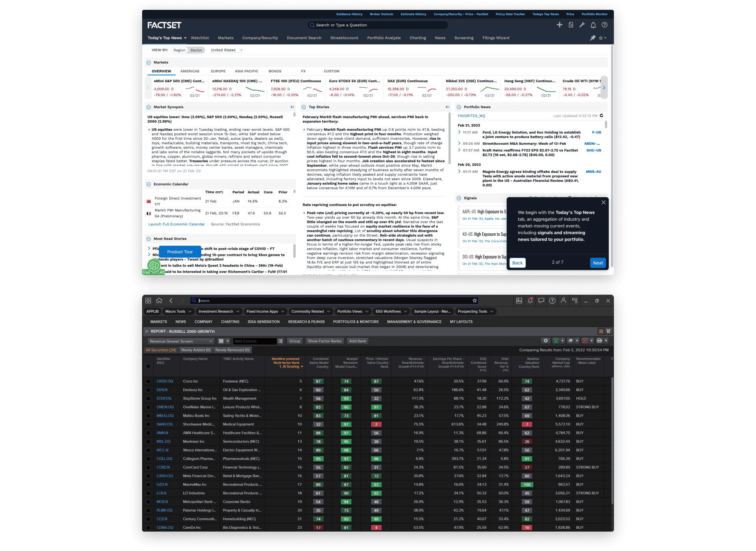
Task: Click the favorite star in the search bar
Action: coord(474,300)
